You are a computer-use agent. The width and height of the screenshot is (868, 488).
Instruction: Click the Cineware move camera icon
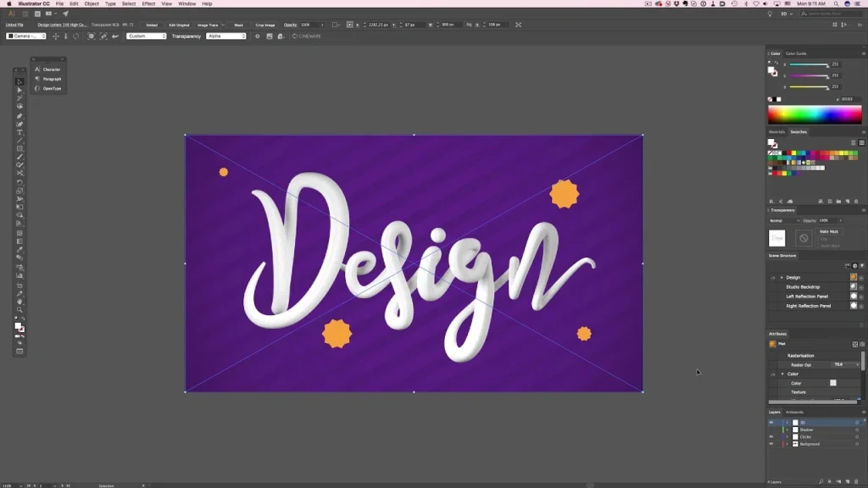(x=55, y=36)
